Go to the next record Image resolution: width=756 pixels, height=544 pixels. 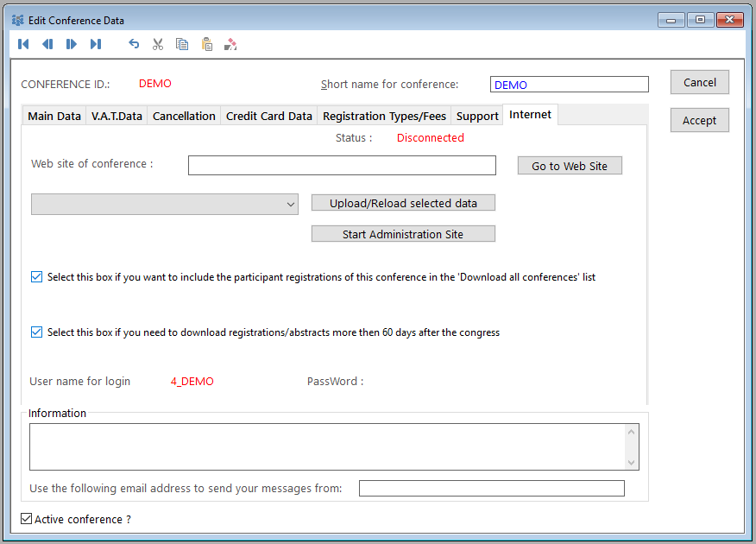click(72, 44)
